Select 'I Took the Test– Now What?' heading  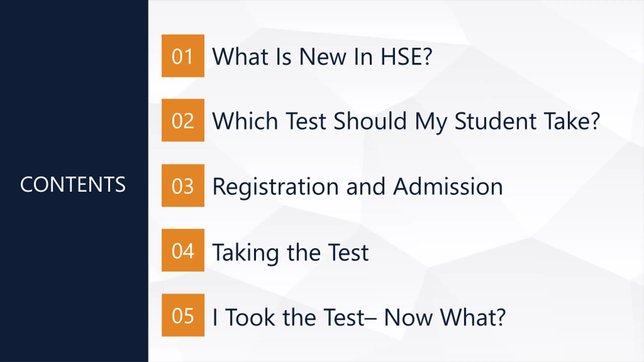coord(359,317)
